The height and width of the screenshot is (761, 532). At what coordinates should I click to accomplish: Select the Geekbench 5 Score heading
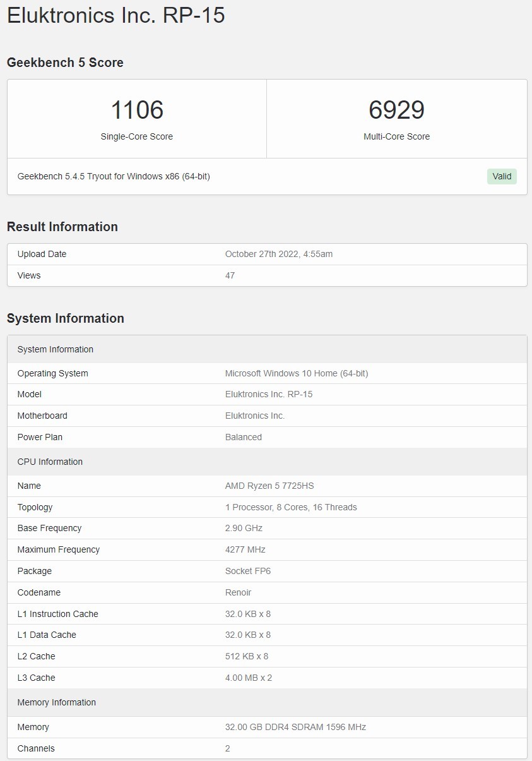pos(65,63)
